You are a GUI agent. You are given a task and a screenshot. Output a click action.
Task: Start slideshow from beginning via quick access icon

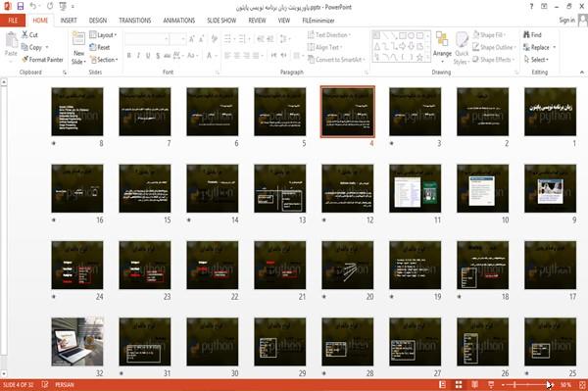[63, 7]
